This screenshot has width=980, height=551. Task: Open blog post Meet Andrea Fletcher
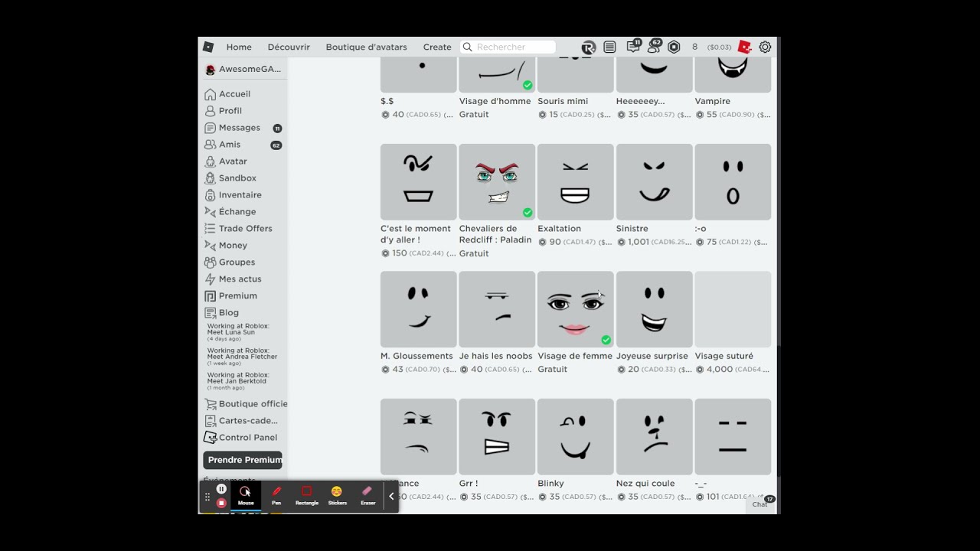click(x=242, y=357)
